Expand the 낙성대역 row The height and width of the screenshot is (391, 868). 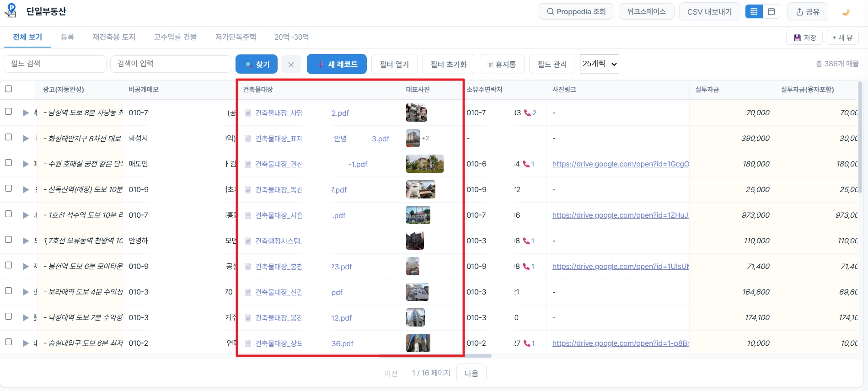26,317
